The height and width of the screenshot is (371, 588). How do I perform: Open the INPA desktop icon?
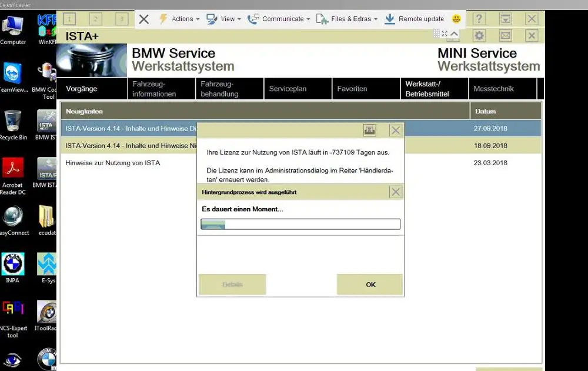(13, 268)
